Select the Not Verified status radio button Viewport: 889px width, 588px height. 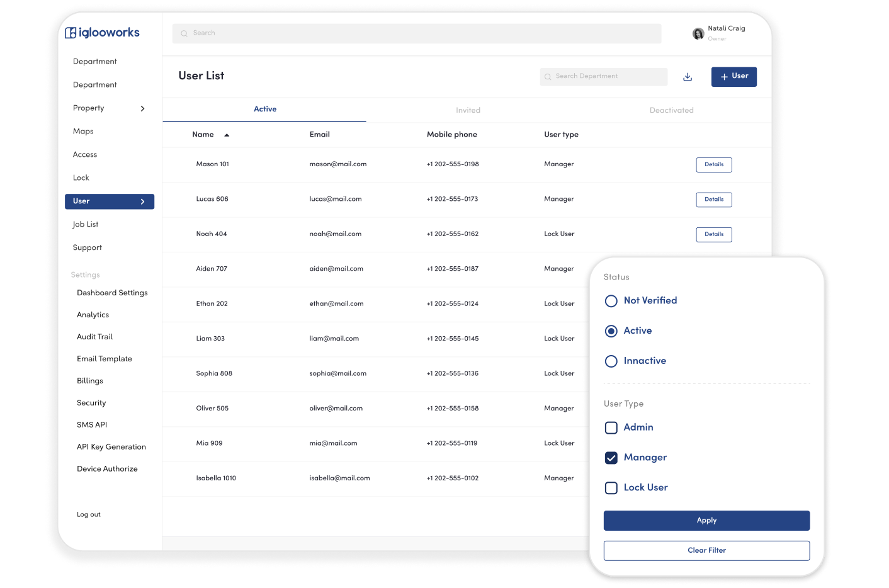(x=611, y=301)
